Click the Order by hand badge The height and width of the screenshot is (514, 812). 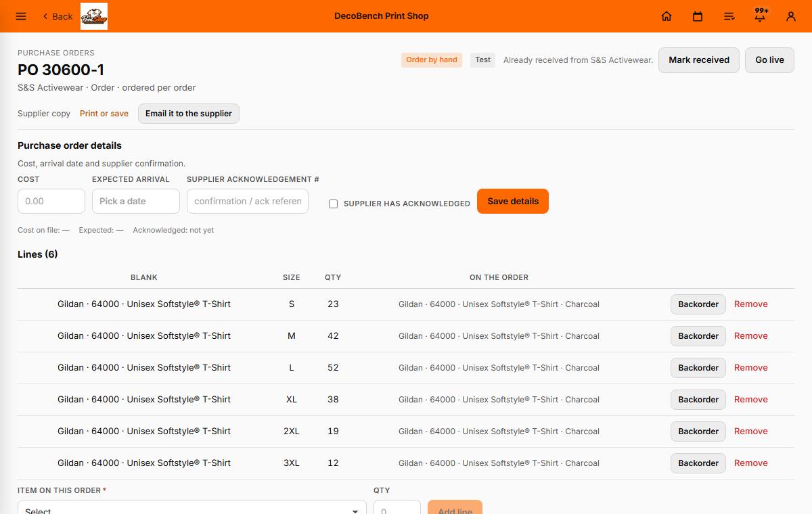(432, 60)
